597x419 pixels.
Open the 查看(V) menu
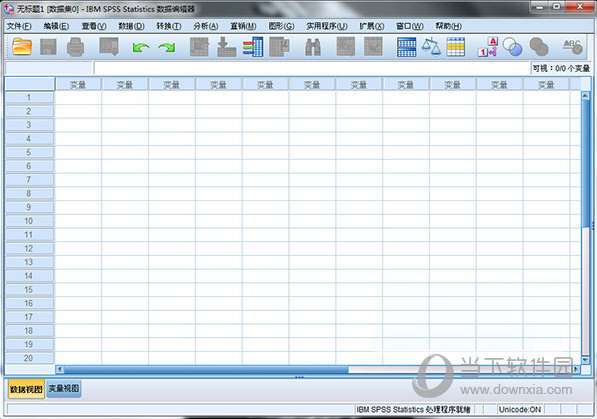94,26
